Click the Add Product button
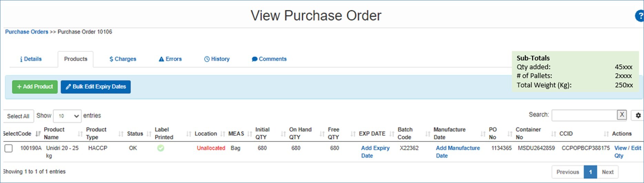The image size is (644, 183). click(x=35, y=87)
